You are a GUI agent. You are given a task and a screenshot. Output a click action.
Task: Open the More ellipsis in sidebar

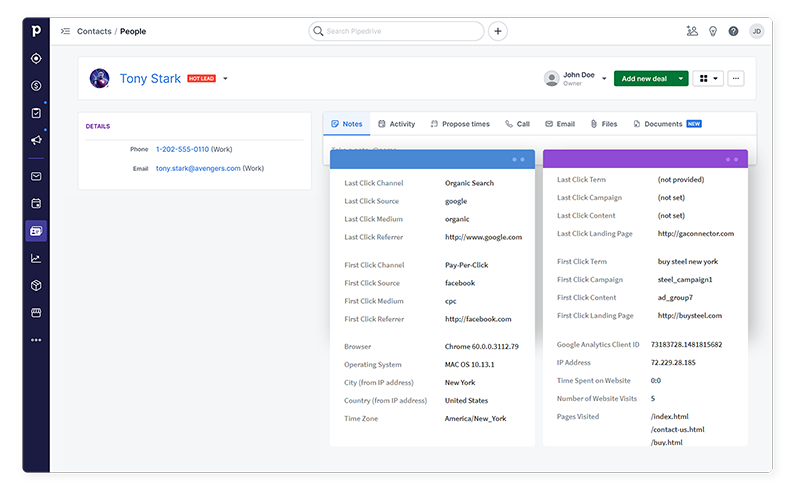(x=36, y=340)
